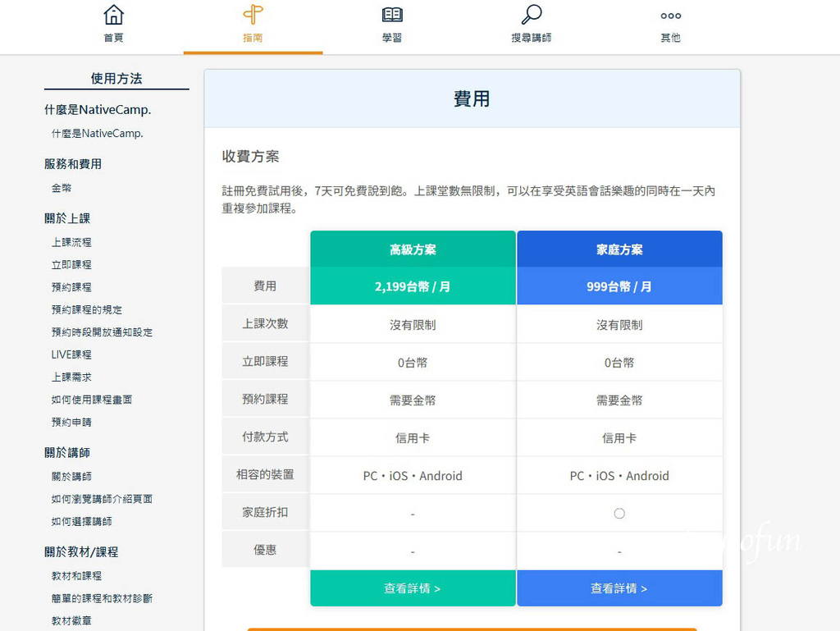
Task: Click the three-dots other icon
Action: pos(671,16)
